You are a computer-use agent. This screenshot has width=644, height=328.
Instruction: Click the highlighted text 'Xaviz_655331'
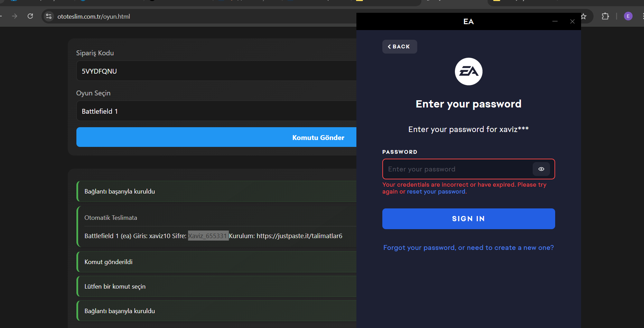click(x=208, y=236)
